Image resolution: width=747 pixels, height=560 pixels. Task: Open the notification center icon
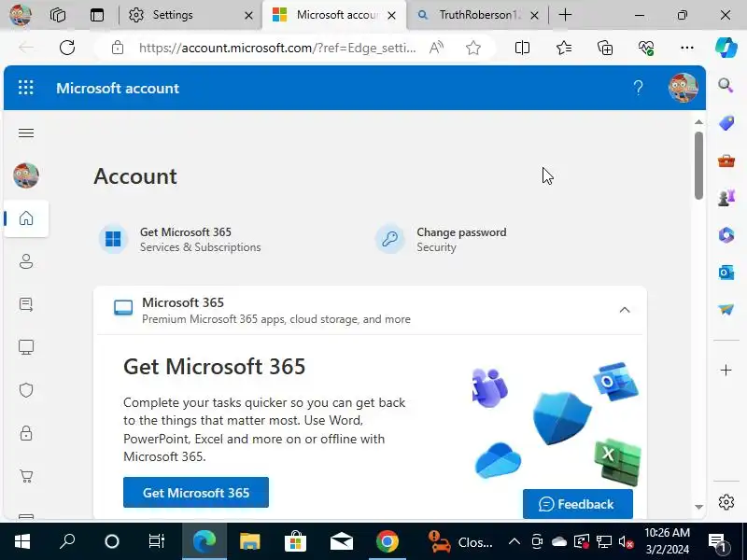pyautogui.click(x=716, y=541)
